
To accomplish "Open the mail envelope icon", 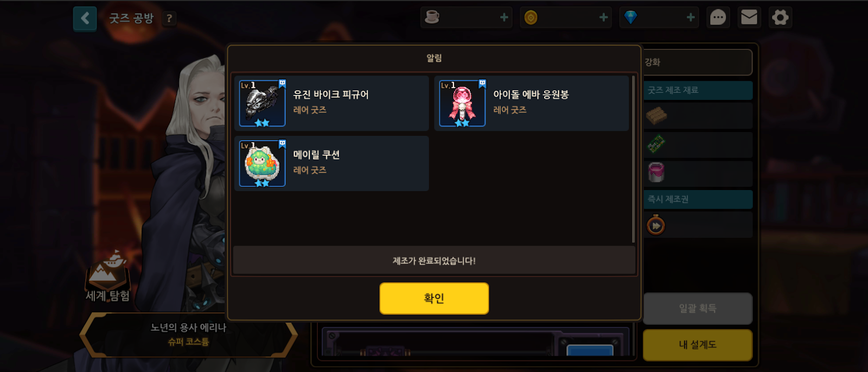I will [749, 18].
